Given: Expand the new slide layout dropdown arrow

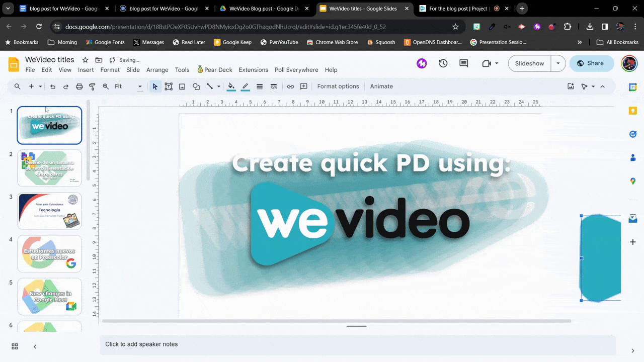Looking at the screenshot, I should click(x=40, y=86).
